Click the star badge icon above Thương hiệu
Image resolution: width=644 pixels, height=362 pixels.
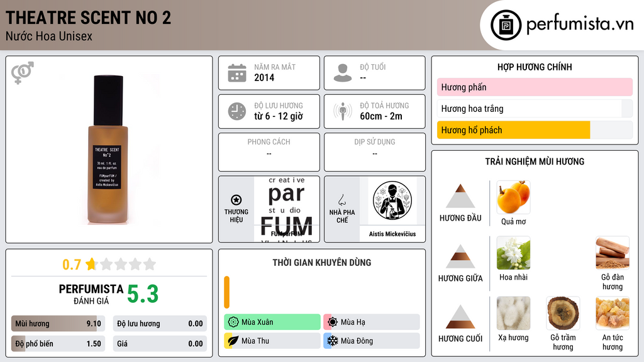(x=236, y=200)
